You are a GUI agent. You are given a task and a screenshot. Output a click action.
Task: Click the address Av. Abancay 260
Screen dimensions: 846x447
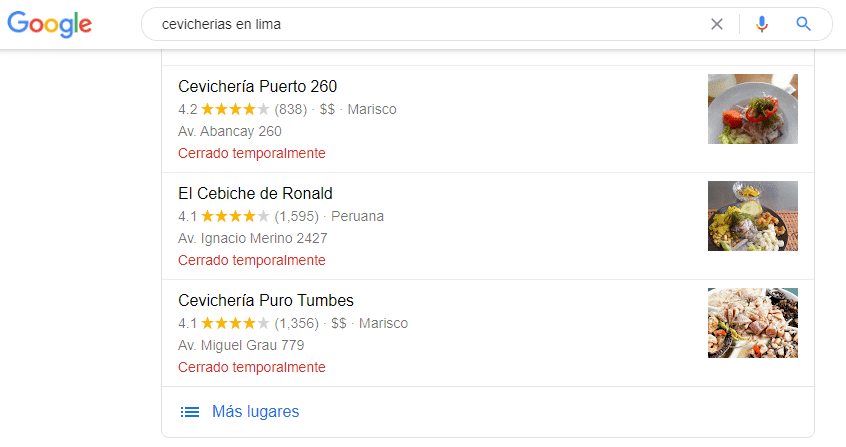pos(230,131)
